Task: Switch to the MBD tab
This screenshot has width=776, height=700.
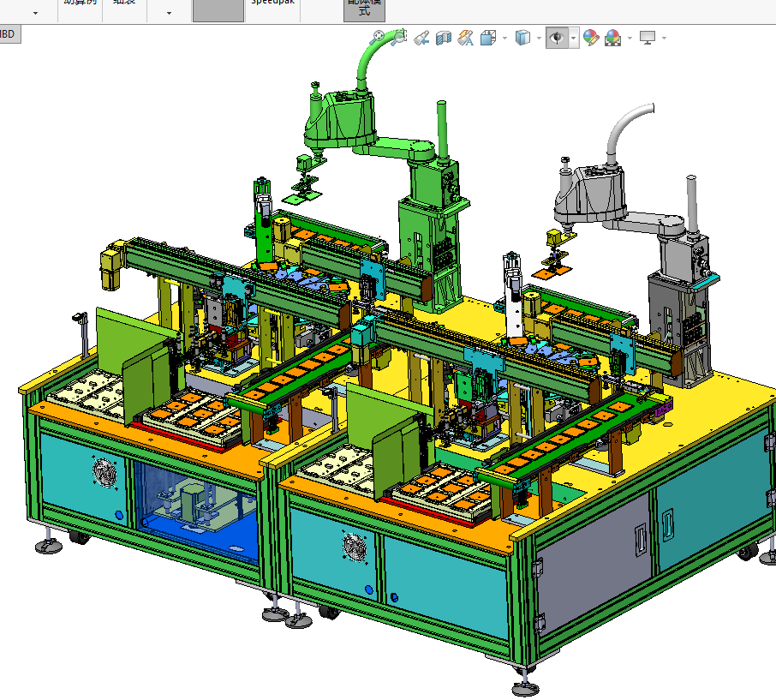Action: coord(9,34)
